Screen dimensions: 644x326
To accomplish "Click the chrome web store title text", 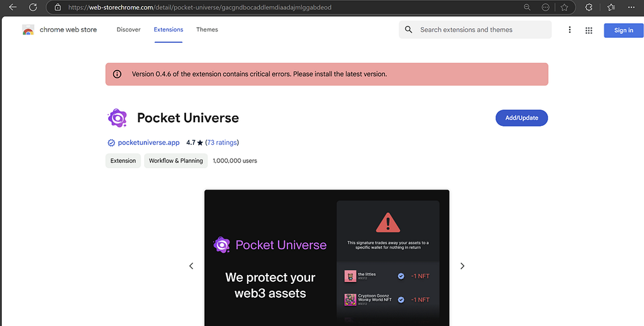I will click(68, 30).
